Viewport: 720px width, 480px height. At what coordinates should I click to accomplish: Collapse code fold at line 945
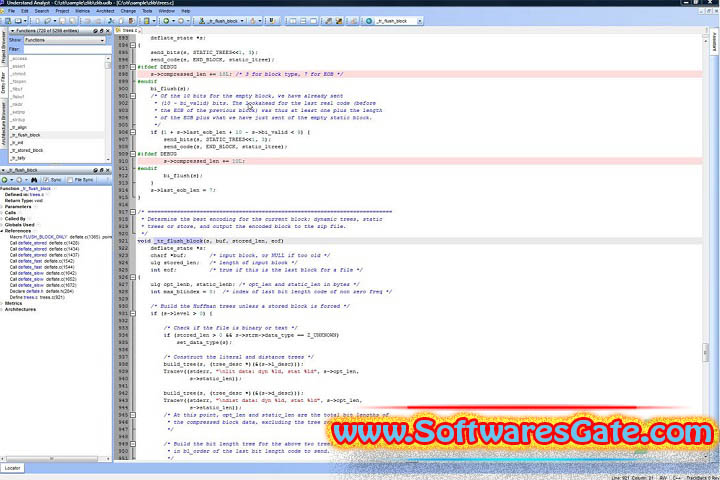click(x=133, y=415)
